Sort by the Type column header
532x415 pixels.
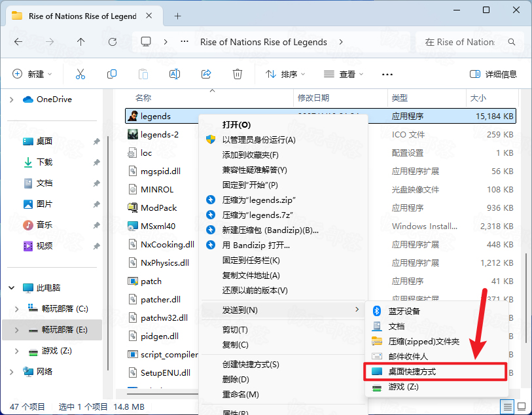click(399, 98)
